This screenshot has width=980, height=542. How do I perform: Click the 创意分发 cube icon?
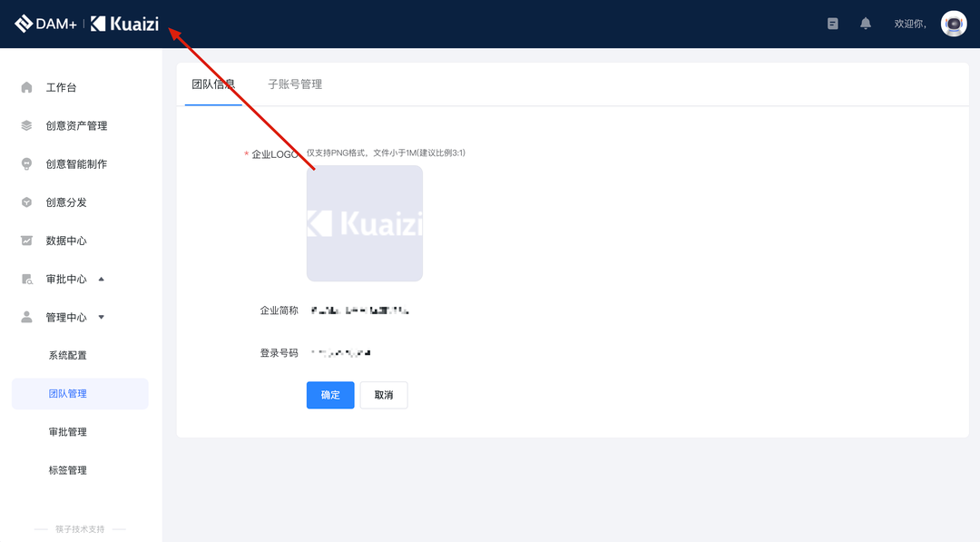tap(26, 202)
